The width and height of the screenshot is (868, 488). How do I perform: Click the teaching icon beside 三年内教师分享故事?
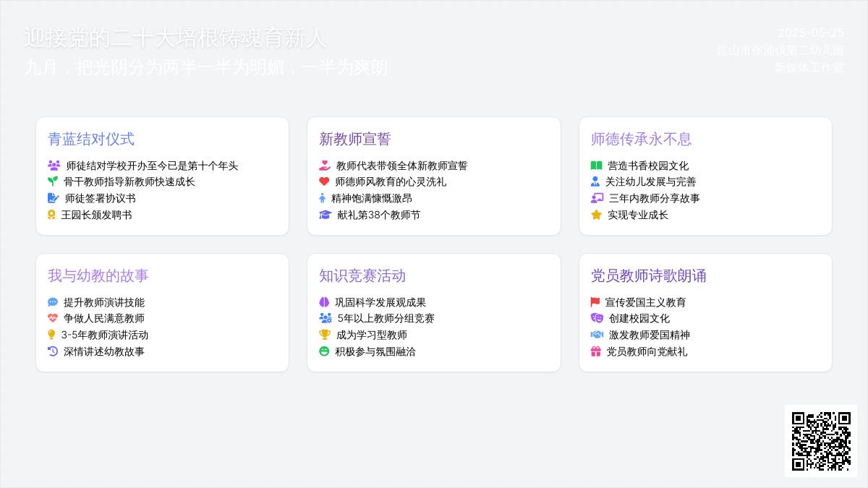(x=597, y=198)
